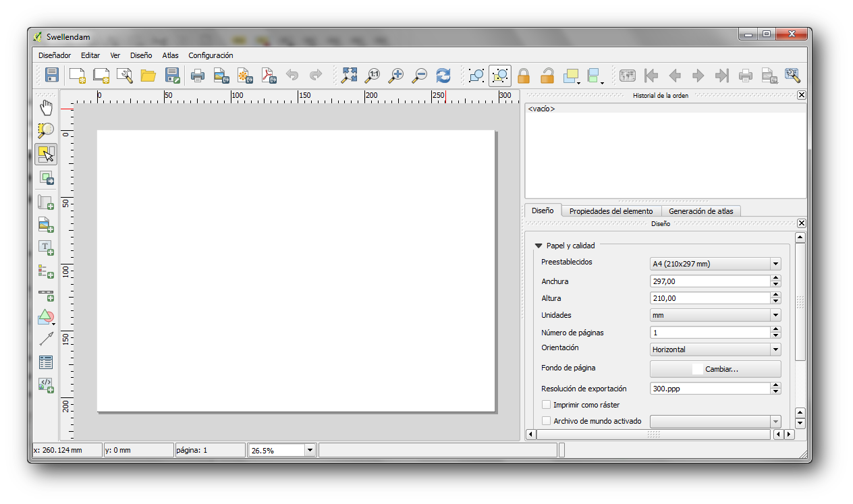Click the Zoom in magnifier

coord(396,75)
